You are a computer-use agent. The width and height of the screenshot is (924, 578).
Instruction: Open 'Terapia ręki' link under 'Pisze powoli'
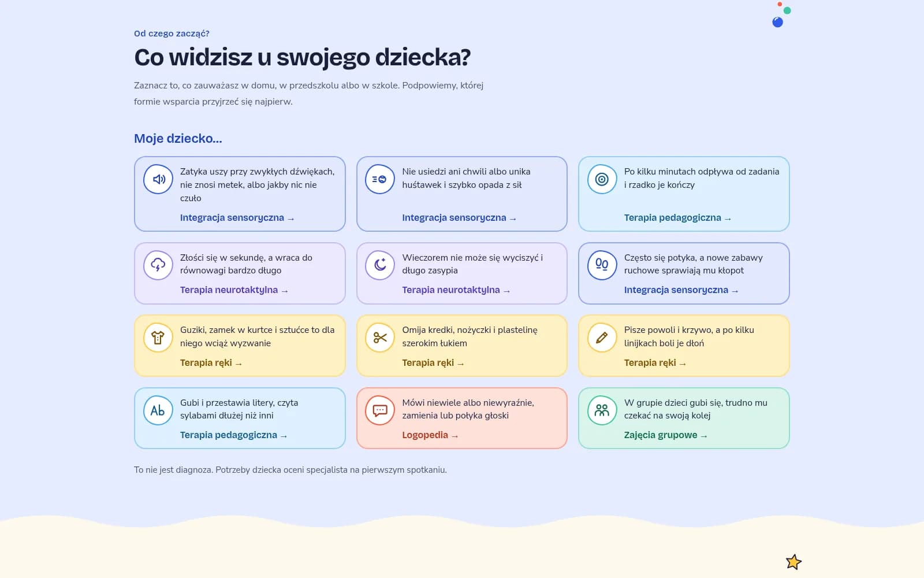click(x=655, y=363)
